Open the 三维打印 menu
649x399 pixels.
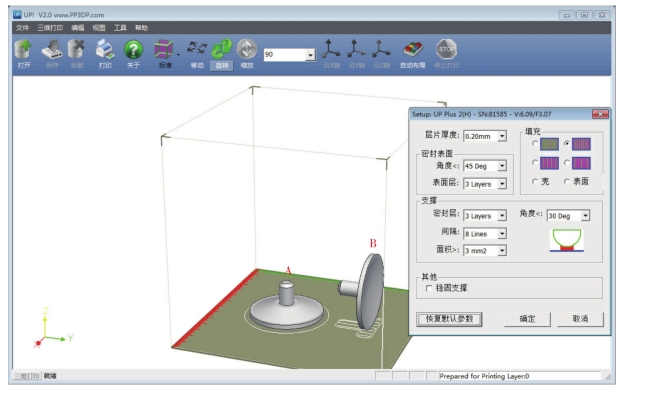click(50, 28)
